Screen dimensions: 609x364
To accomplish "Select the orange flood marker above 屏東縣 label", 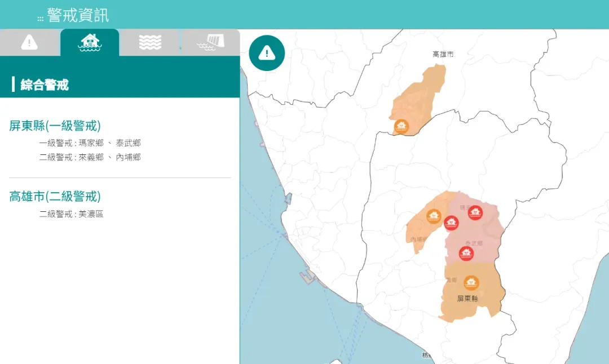I will [x=471, y=282].
